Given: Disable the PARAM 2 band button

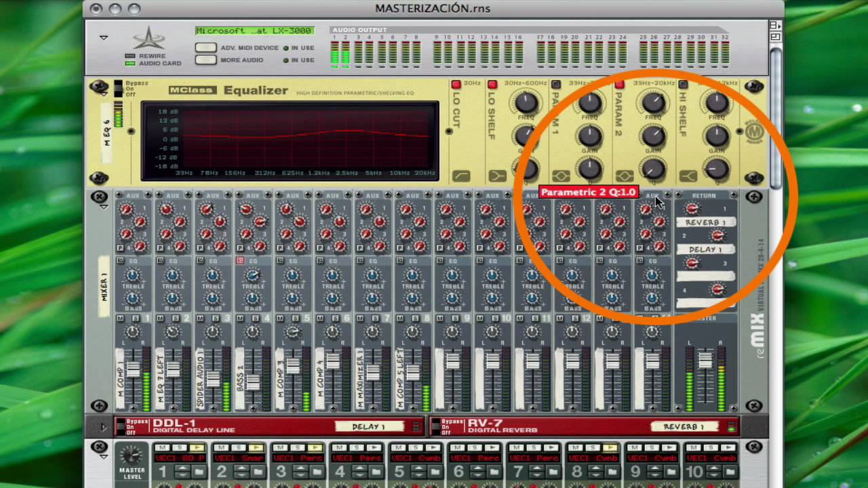Looking at the screenshot, I should coord(619,84).
